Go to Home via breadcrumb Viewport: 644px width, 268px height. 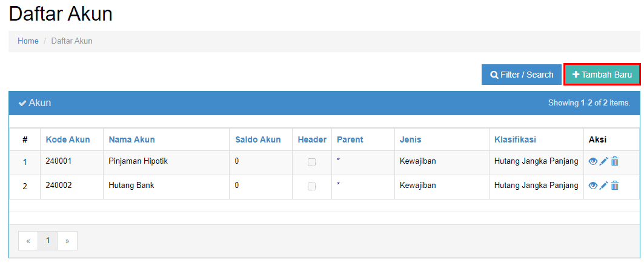28,41
